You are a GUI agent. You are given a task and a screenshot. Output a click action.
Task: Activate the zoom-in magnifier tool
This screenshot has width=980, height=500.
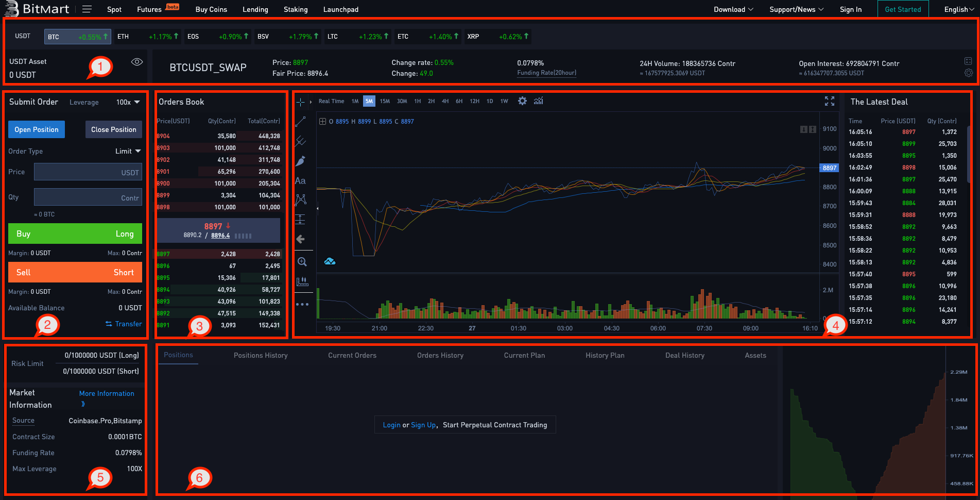pyautogui.click(x=302, y=262)
